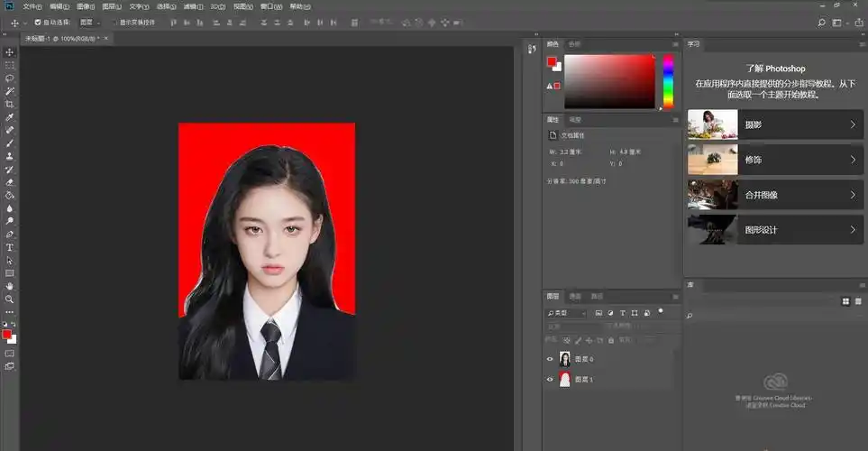The height and width of the screenshot is (451, 868).
Task: Open the 合并图像 tutorial card
Action: click(x=775, y=195)
